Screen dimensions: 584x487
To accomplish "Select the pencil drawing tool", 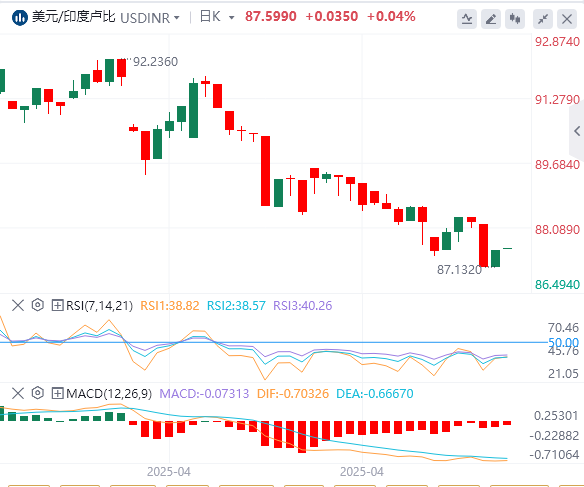I will click(x=491, y=19).
